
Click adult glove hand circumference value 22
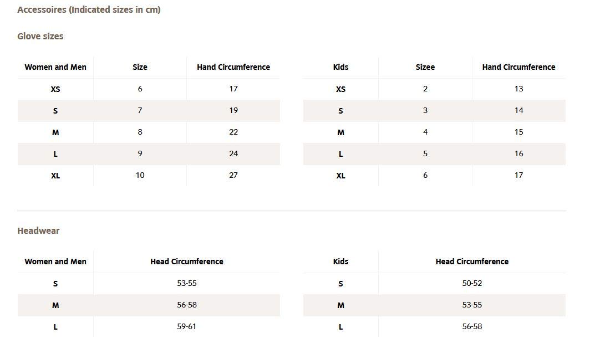233,132
